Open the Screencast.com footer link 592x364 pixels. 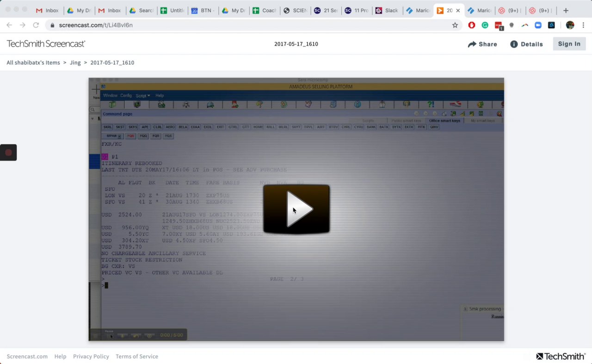pos(27,356)
